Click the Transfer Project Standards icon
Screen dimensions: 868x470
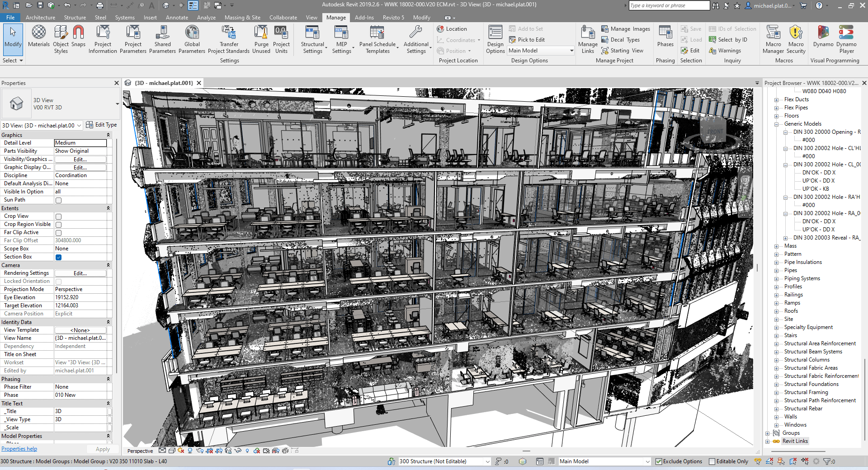click(x=229, y=36)
